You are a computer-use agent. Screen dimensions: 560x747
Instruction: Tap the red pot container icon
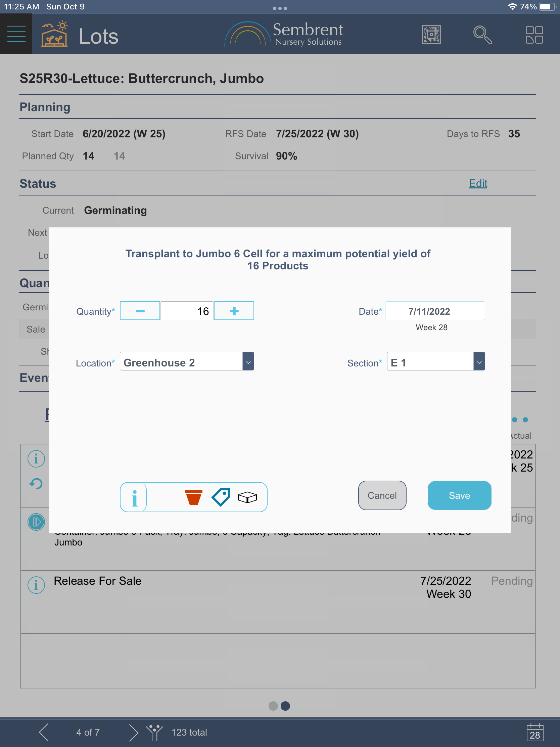pyautogui.click(x=194, y=497)
